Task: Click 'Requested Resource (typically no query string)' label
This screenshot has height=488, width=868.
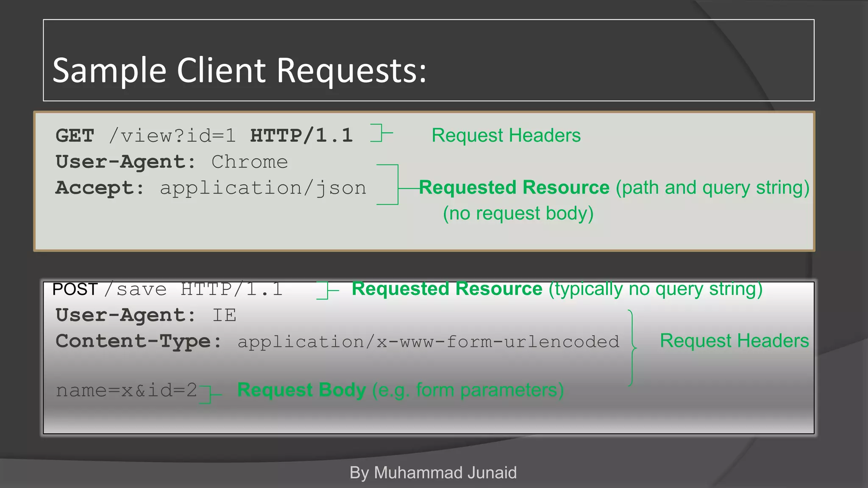Action: coord(557,289)
